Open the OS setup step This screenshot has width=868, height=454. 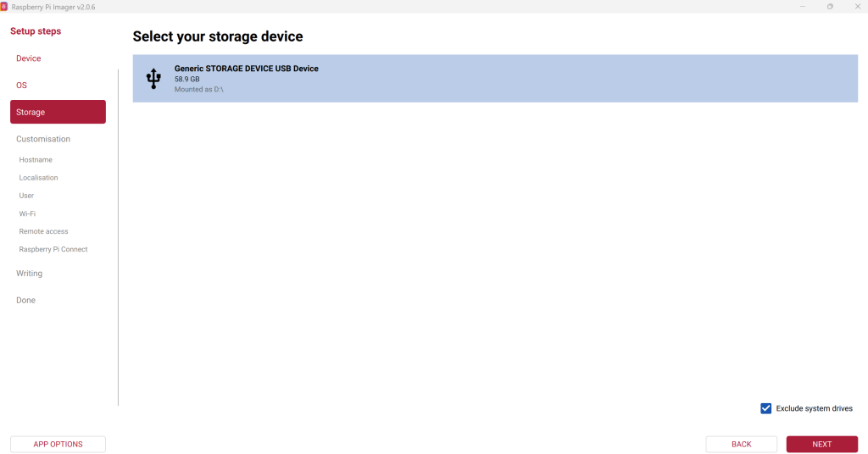(x=22, y=86)
